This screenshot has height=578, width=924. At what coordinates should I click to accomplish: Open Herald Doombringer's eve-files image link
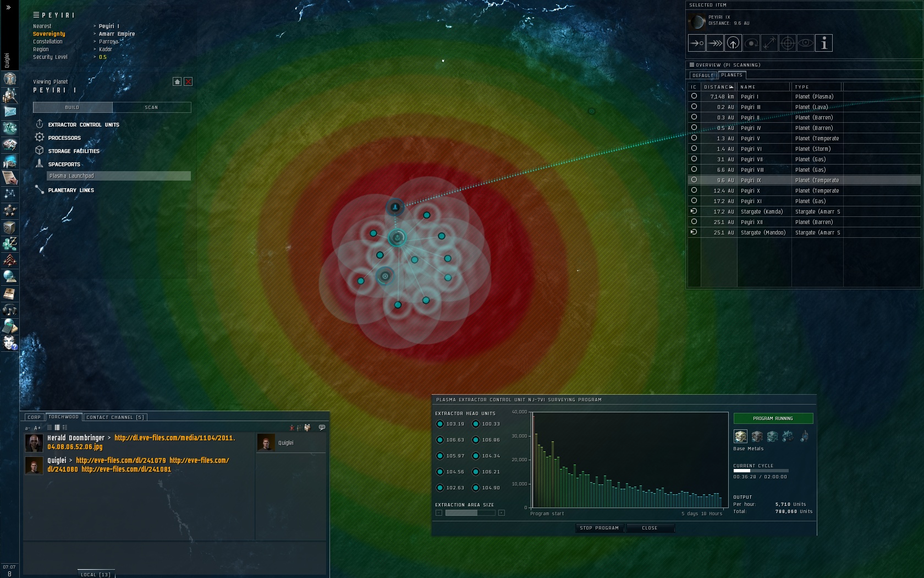click(x=142, y=443)
